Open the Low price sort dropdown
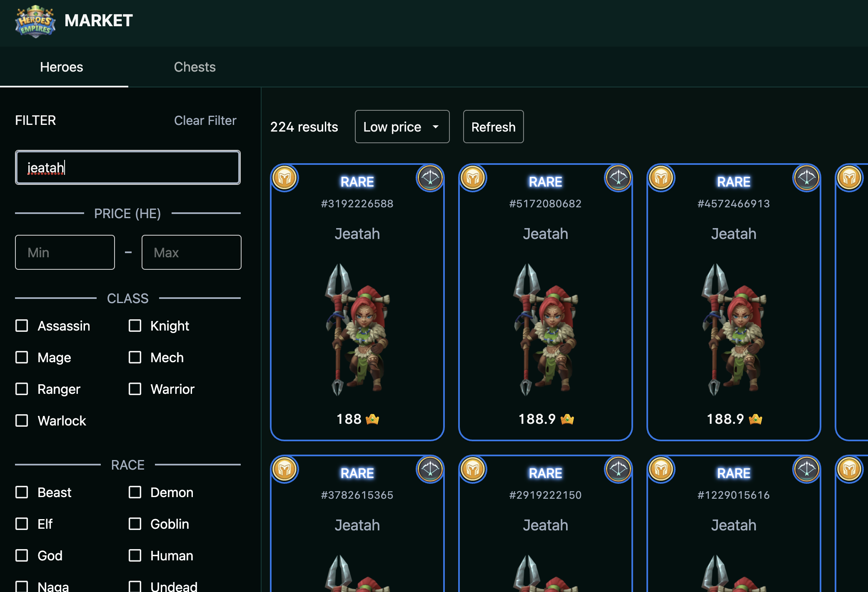Image resolution: width=868 pixels, height=592 pixels. click(402, 127)
